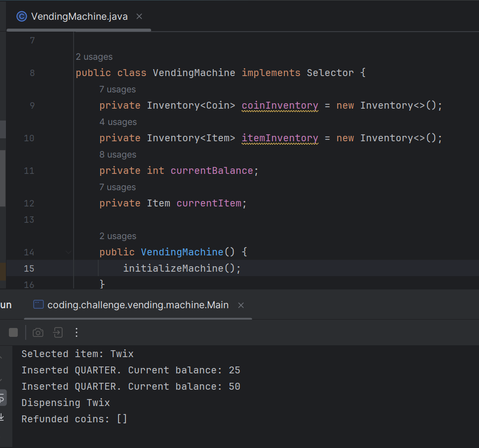This screenshot has width=479, height=448.
Task: Close the coding.challenge.vending.machine.Main run tab
Action: click(x=241, y=305)
